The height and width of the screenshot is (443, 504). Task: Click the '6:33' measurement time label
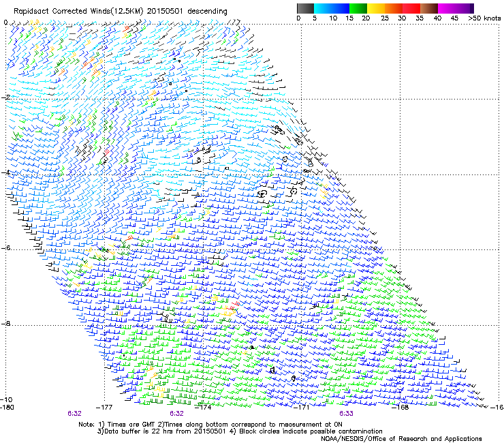[346, 414]
